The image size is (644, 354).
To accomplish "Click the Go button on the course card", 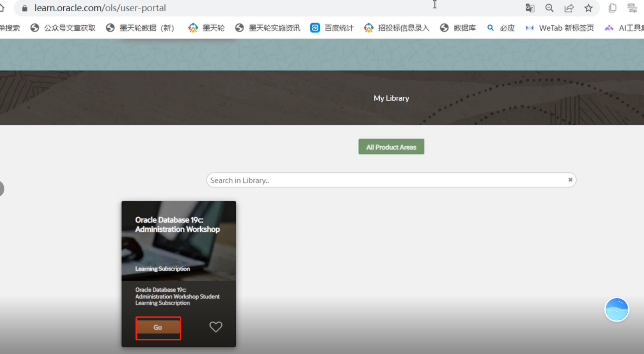I will point(158,327).
